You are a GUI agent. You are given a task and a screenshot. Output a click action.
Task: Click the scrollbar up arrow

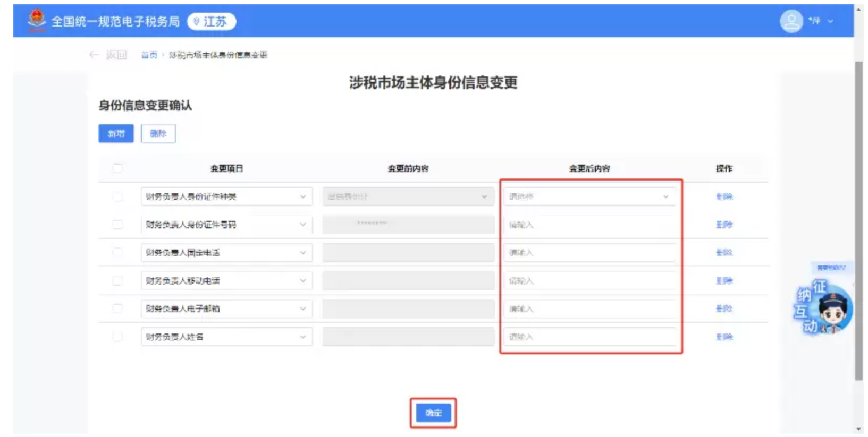tap(858, 9)
